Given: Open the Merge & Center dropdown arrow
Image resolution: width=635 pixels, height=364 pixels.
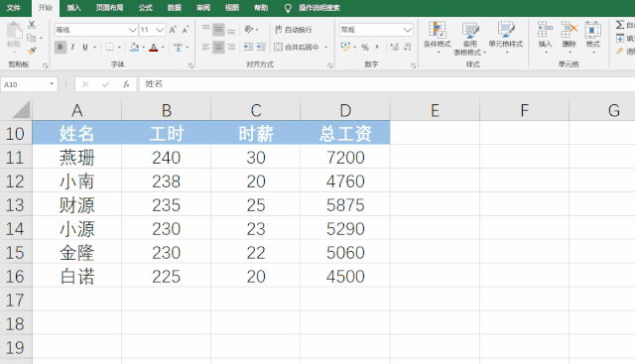Looking at the screenshot, I should point(326,47).
